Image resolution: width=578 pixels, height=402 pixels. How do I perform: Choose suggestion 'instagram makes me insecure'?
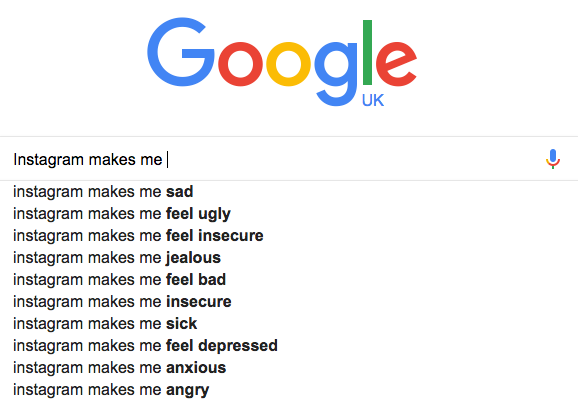pos(289,302)
